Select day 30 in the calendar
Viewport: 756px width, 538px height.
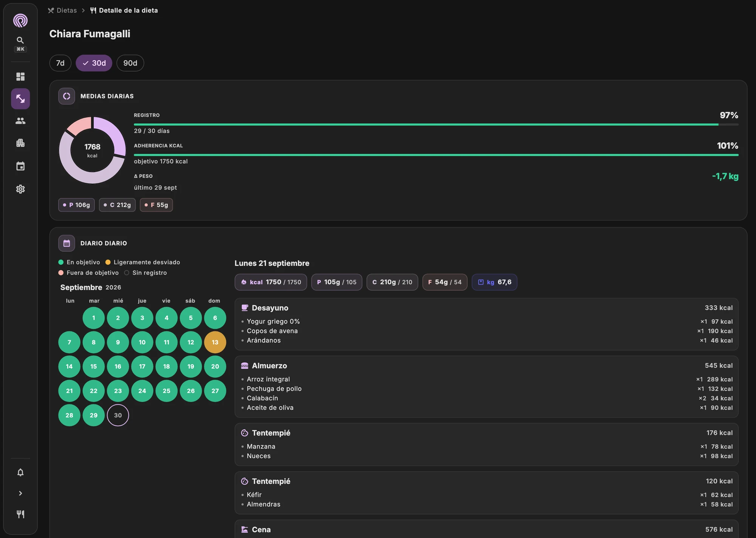[x=118, y=415]
